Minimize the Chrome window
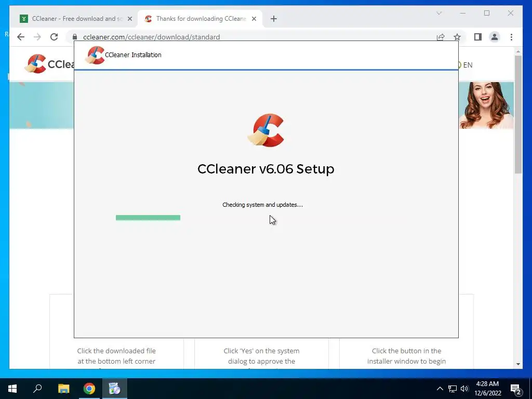The image size is (532, 399). (x=463, y=13)
